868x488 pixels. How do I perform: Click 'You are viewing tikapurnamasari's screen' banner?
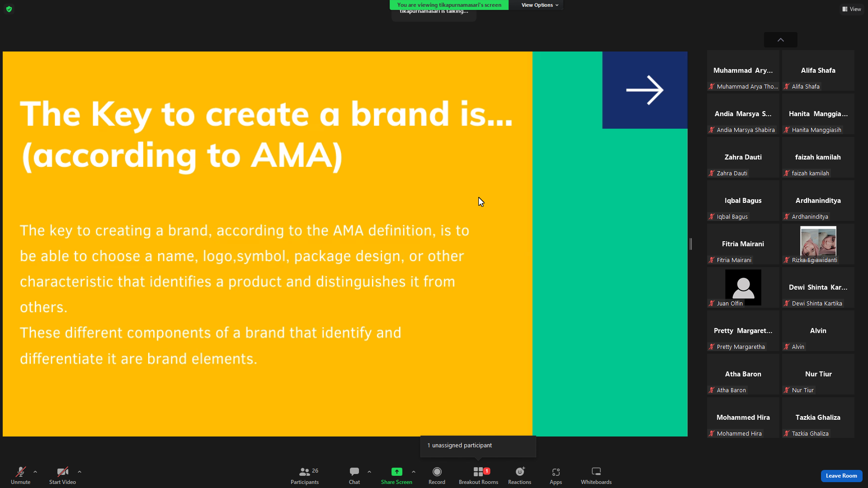click(x=449, y=5)
